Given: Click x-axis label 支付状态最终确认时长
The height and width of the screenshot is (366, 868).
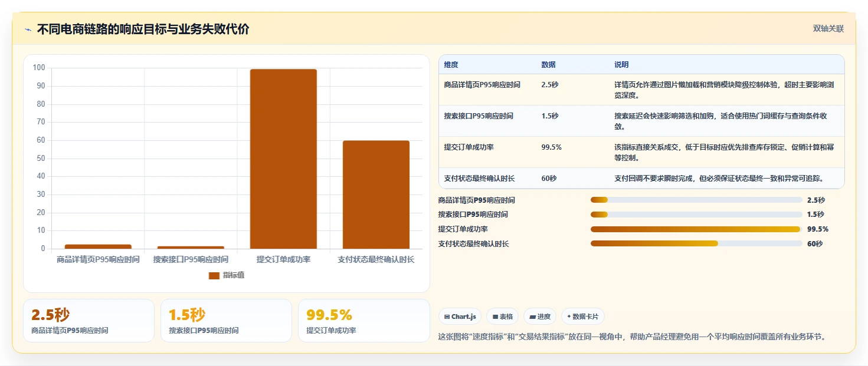Looking at the screenshot, I should 376,259.
